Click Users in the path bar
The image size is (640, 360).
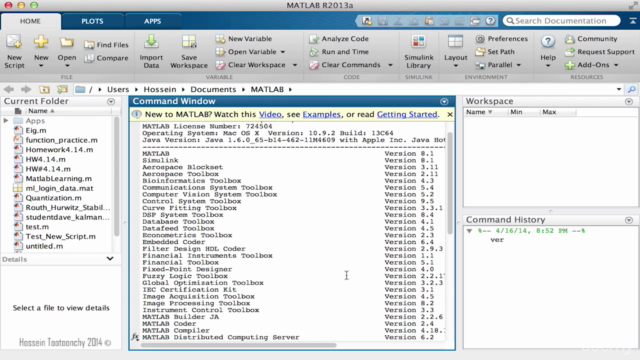coord(118,89)
